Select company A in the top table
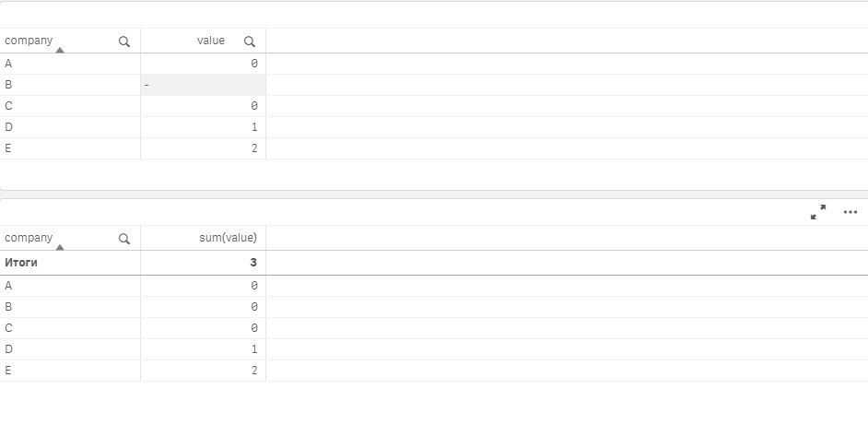868x436 pixels. click(x=70, y=64)
